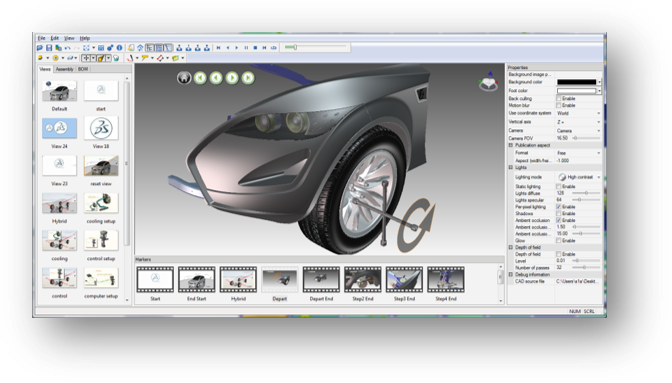Disable the Ambient occlusion checkbox

click(558, 220)
